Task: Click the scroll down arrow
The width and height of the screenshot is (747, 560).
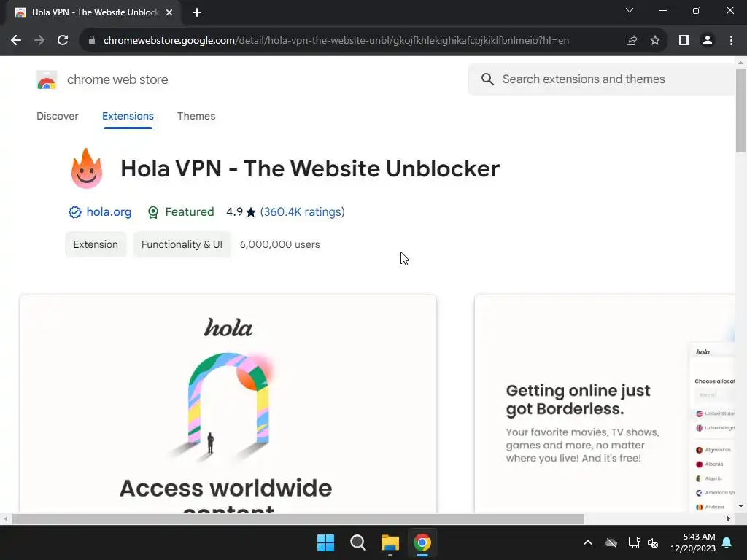Action: coord(741,506)
